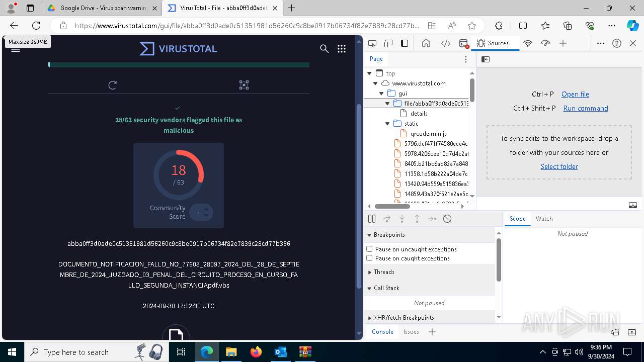Viewport: 644px width, 362px height.
Task: Open the details file in tree
Action: [419, 114]
